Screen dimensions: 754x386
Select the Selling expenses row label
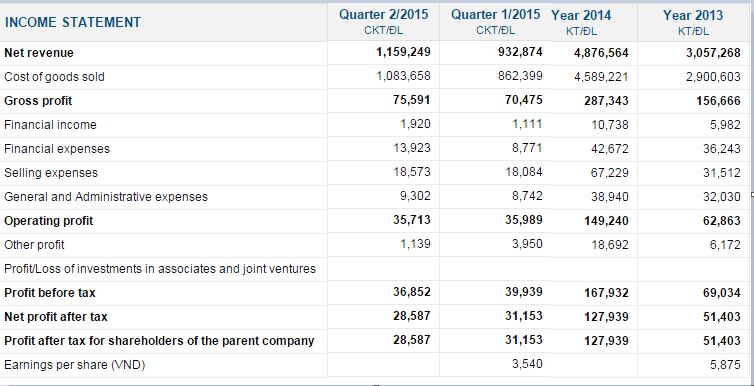tap(51, 173)
